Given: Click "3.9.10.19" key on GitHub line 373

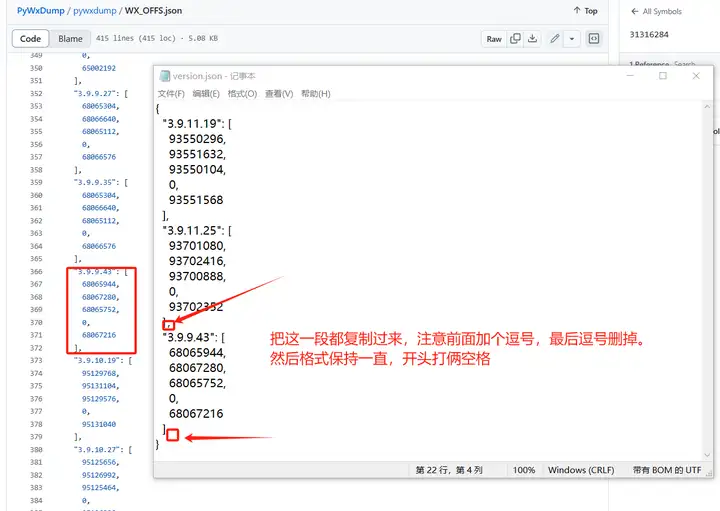Looking at the screenshot, I should point(96,360).
